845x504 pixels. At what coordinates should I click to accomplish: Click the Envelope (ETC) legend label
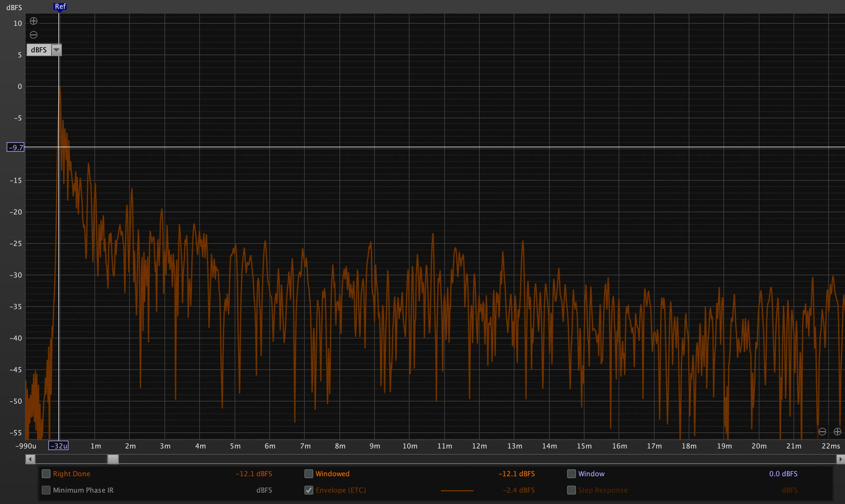341,490
